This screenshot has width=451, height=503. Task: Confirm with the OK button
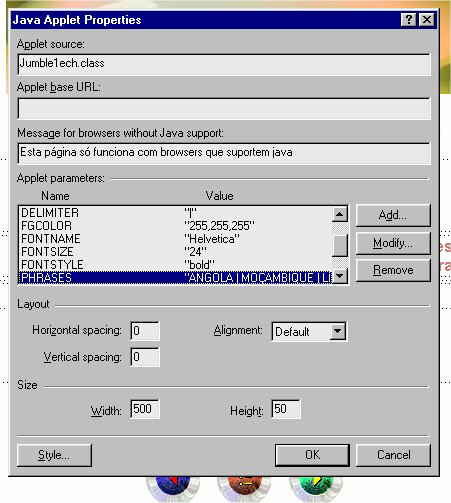pos(312,455)
